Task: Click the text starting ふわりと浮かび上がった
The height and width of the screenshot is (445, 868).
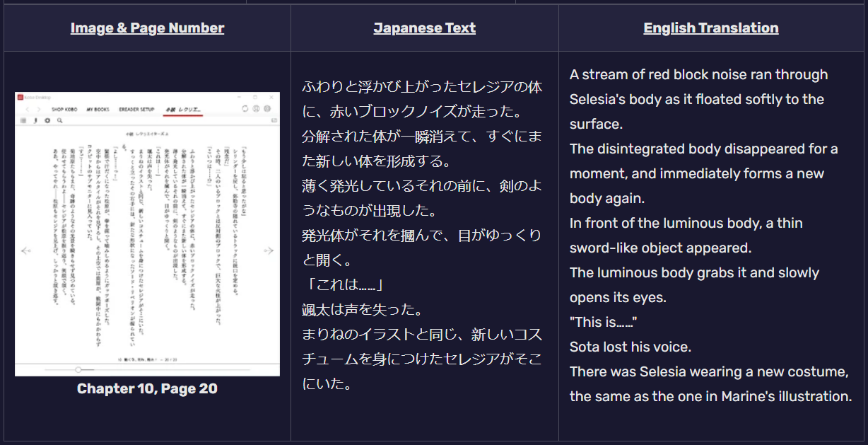Action: [x=422, y=100]
